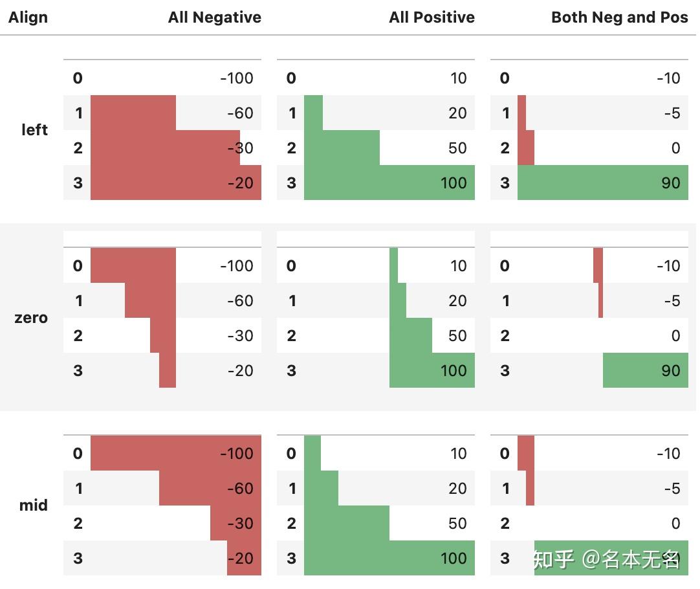Screen dimensions: 700x589
Task: Click the green bar with 90 in left table
Action: point(603,183)
